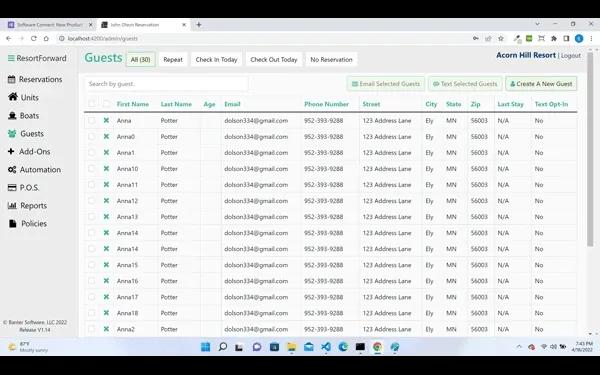Open Microsoft Edge from the taskbar
The image size is (600, 375).
343,347
